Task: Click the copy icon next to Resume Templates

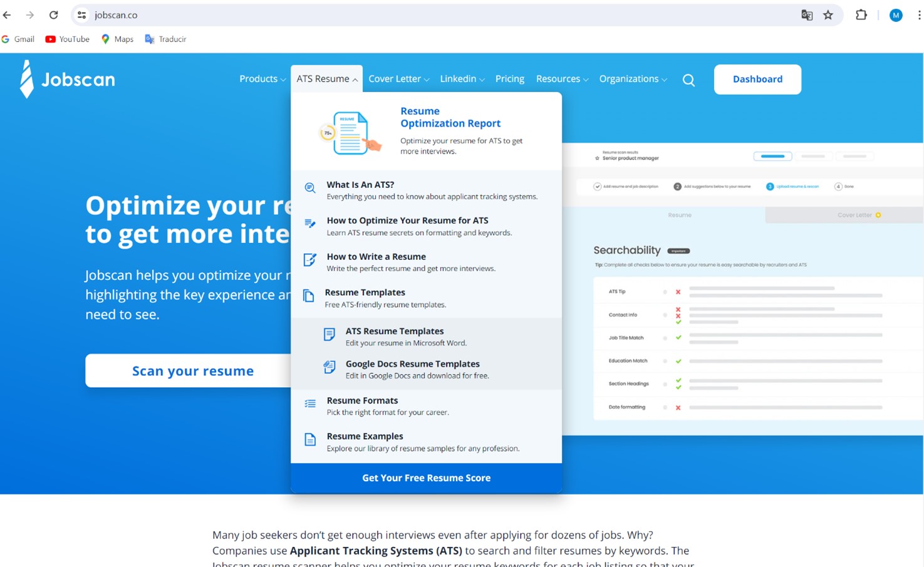Action: click(309, 296)
